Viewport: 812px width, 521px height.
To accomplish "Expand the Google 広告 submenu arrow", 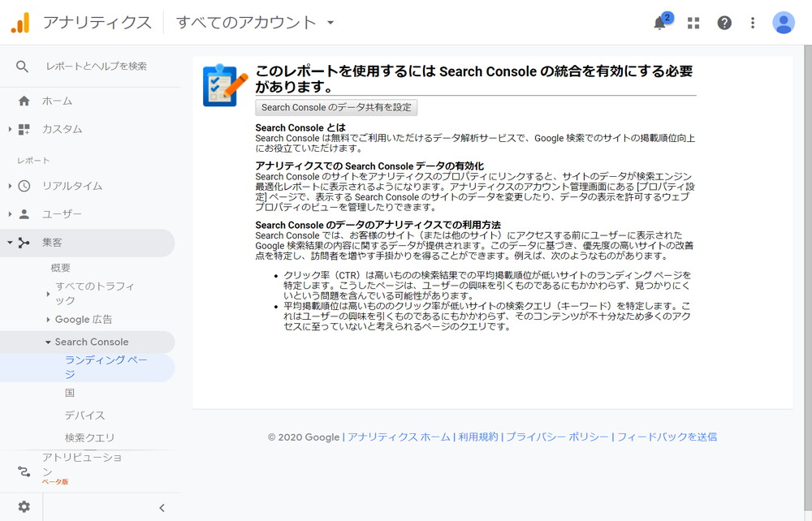I will [48, 320].
